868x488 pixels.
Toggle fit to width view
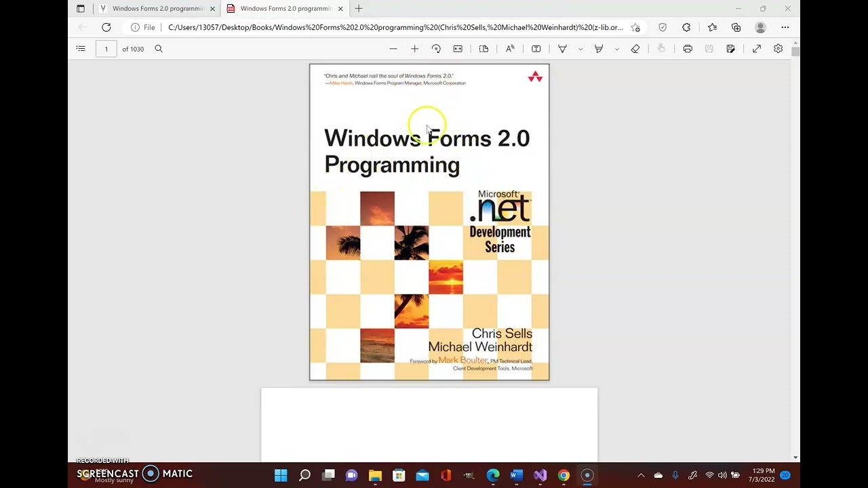tap(458, 49)
